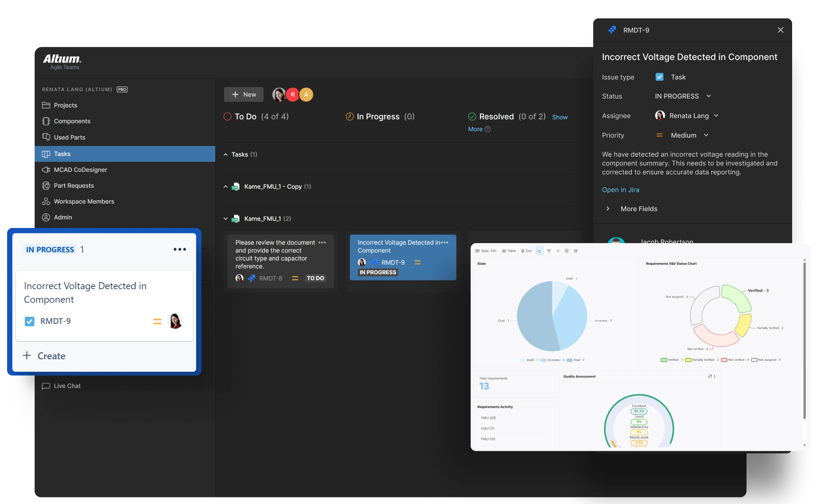Viewport: 817px width, 504px height.
Task: Click the help icon next to More
Action: pos(488,129)
